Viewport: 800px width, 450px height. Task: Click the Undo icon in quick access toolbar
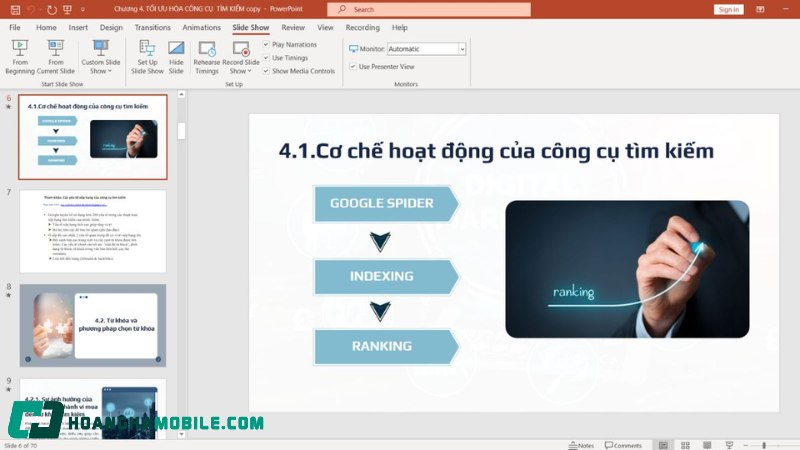[x=32, y=9]
